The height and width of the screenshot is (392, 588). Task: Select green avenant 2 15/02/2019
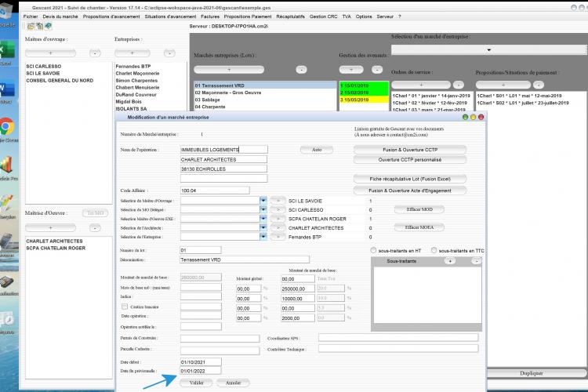point(364,93)
